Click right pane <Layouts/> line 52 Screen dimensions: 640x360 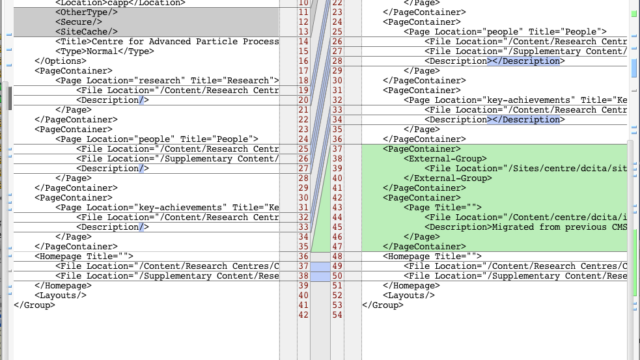pos(409,295)
